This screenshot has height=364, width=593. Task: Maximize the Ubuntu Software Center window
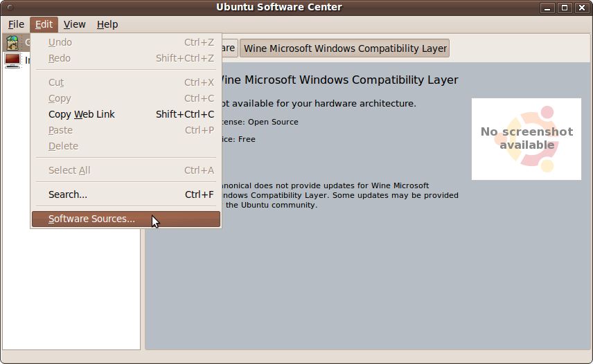click(565, 8)
